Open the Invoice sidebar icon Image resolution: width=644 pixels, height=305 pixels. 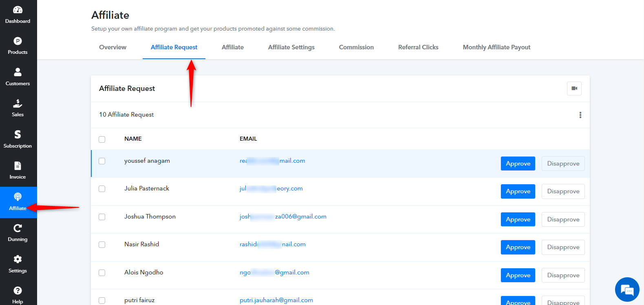[x=18, y=166]
